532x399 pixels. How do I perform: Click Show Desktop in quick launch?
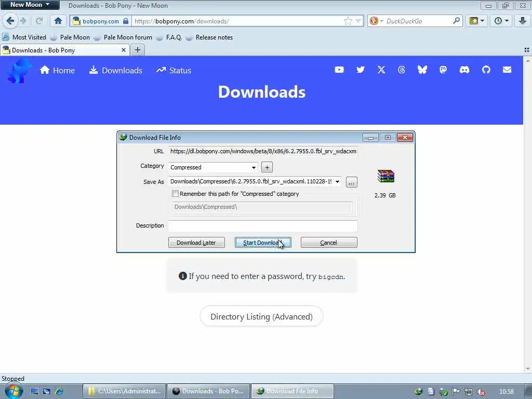(35, 391)
